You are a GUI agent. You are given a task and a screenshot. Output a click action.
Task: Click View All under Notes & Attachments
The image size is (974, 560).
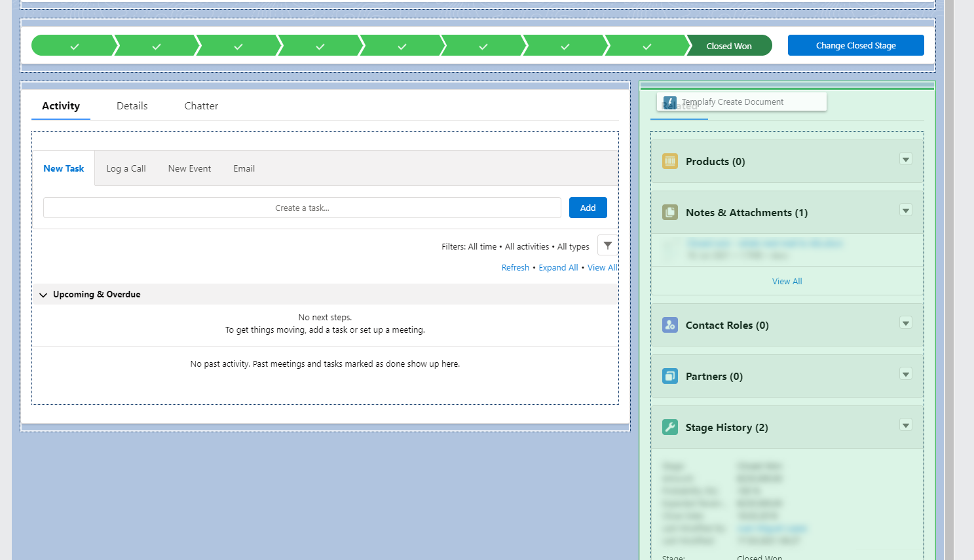787,282
